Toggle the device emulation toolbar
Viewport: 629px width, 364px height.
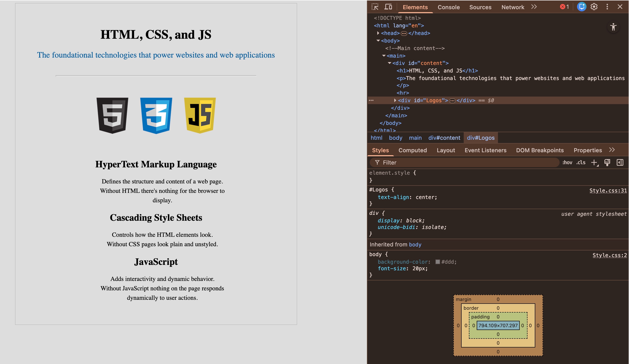388,7
